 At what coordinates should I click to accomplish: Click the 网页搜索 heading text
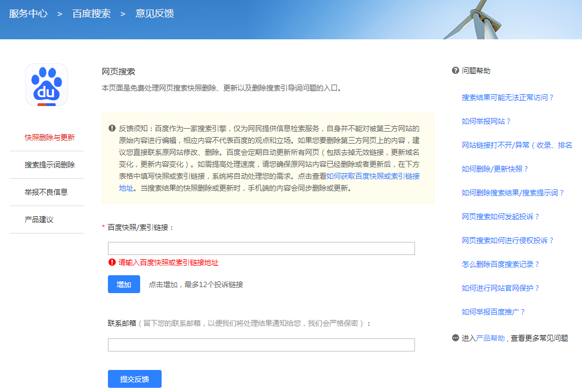coord(119,71)
